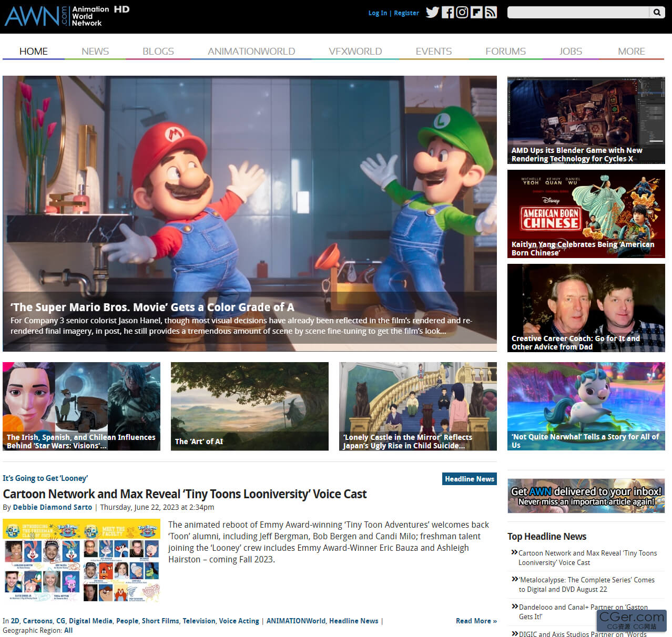Image resolution: width=672 pixels, height=637 pixels.
Task: Click the Headline News badge button
Action: point(470,479)
